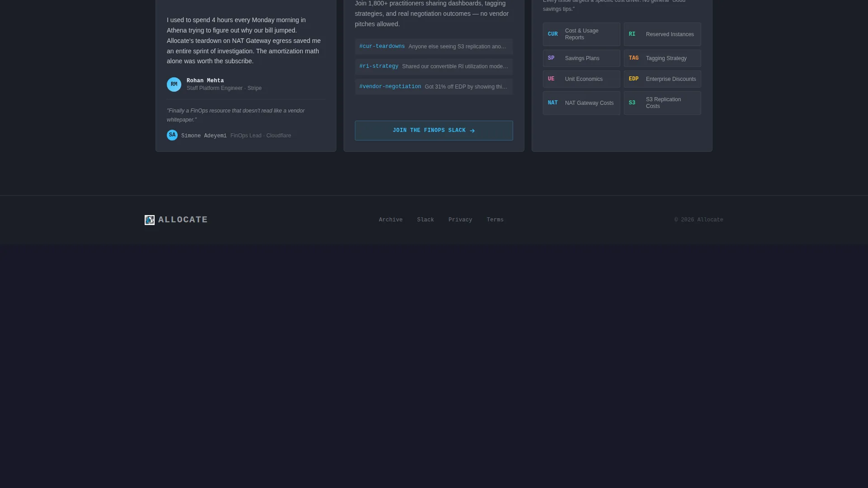Click 'Anyone else seeing S3 replication' message
Image resolution: width=868 pixels, height=488 pixels.
click(x=458, y=47)
